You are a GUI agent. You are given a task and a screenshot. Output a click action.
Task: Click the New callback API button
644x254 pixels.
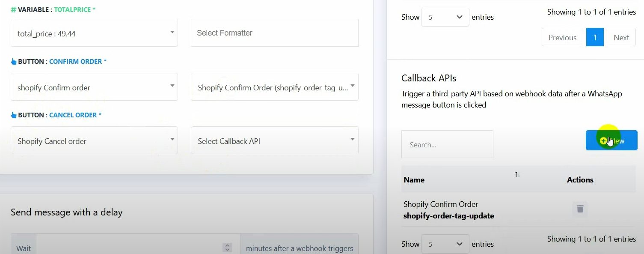pyautogui.click(x=611, y=140)
